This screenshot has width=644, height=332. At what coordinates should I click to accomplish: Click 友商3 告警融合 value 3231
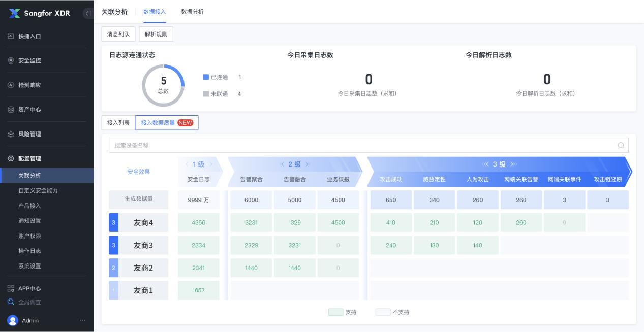click(x=295, y=245)
